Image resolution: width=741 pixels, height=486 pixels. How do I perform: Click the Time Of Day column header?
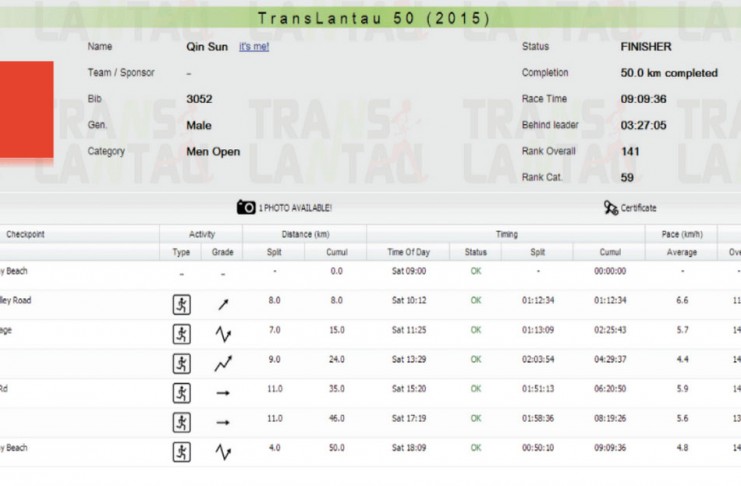(408, 252)
